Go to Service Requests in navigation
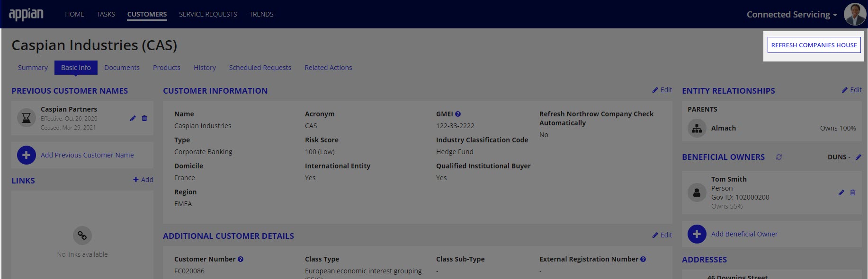868x279 pixels. pos(208,14)
